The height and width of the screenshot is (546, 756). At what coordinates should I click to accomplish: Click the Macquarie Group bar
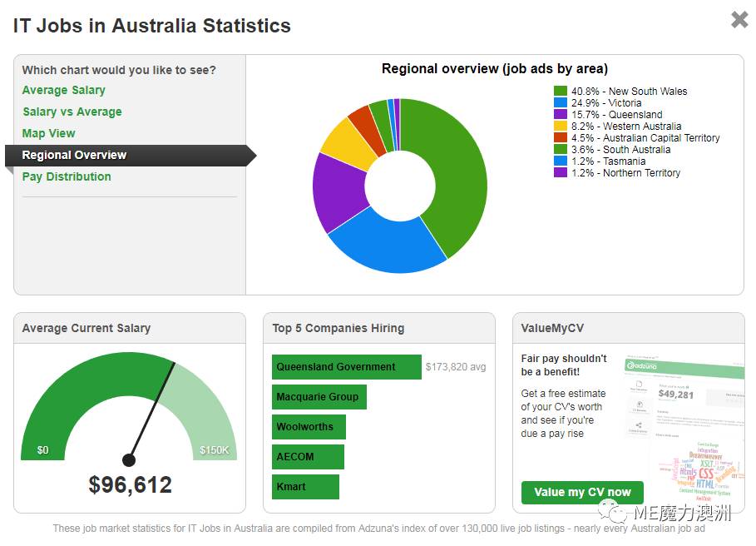[x=319, y=397]
